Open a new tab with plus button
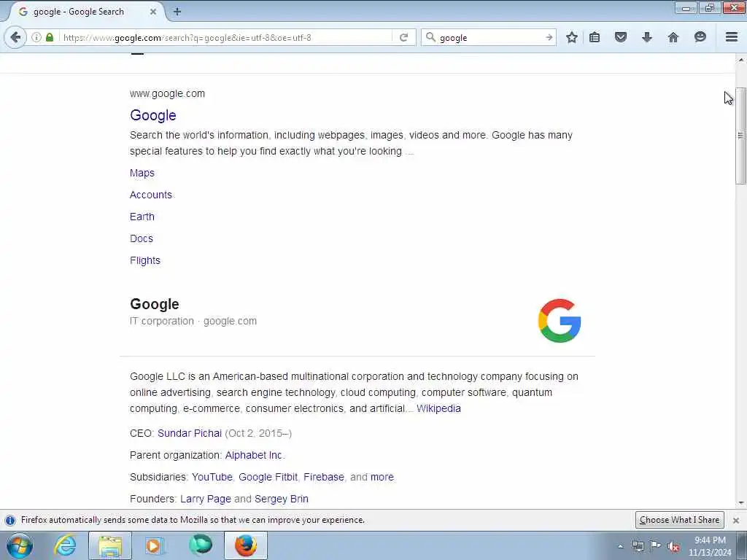The height and width of the screenshot is (560, 747). [x=177, y=12]
